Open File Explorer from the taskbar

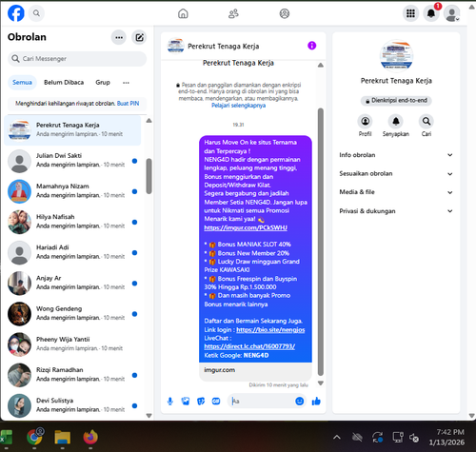click(63, 437)
